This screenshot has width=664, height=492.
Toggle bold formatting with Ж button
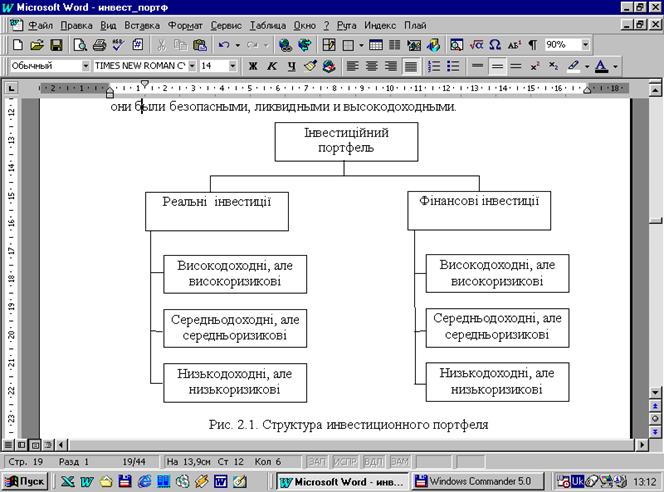point(253,67)
